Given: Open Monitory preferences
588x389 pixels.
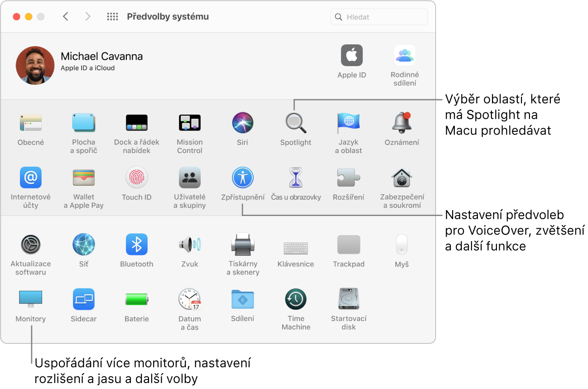Looking at the screenshot, I should 31,299.
